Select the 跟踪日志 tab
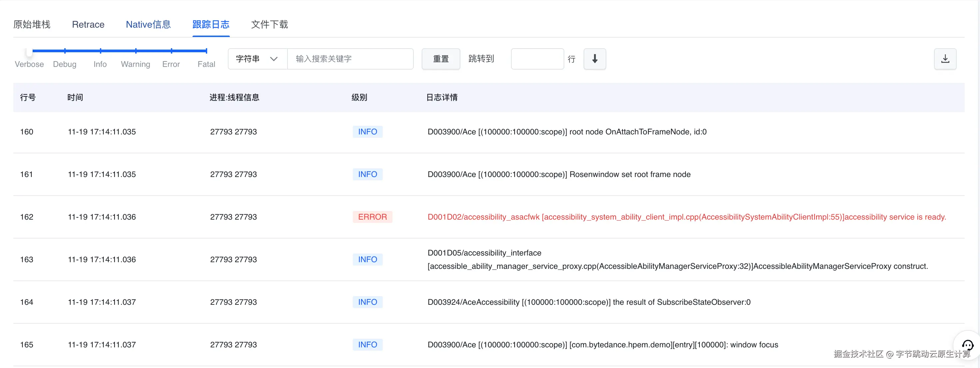Screen dimensions: 980x368 coord(211,25)
